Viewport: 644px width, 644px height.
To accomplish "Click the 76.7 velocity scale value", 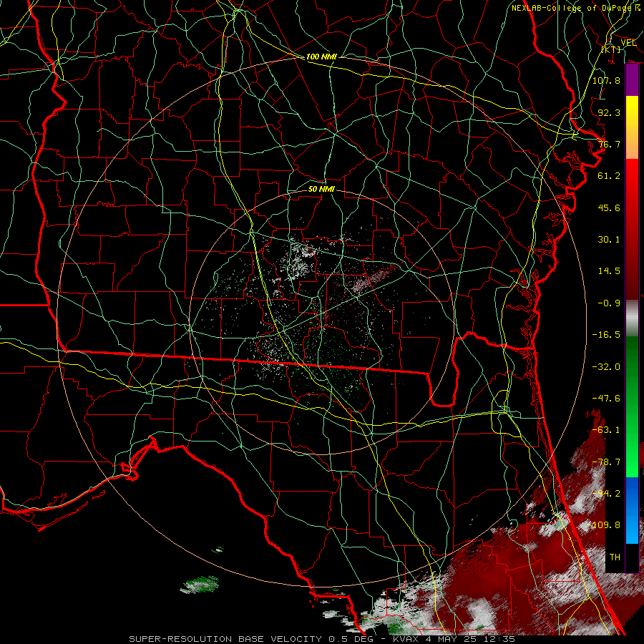I will pyautogui.click(x=609, y=144).
